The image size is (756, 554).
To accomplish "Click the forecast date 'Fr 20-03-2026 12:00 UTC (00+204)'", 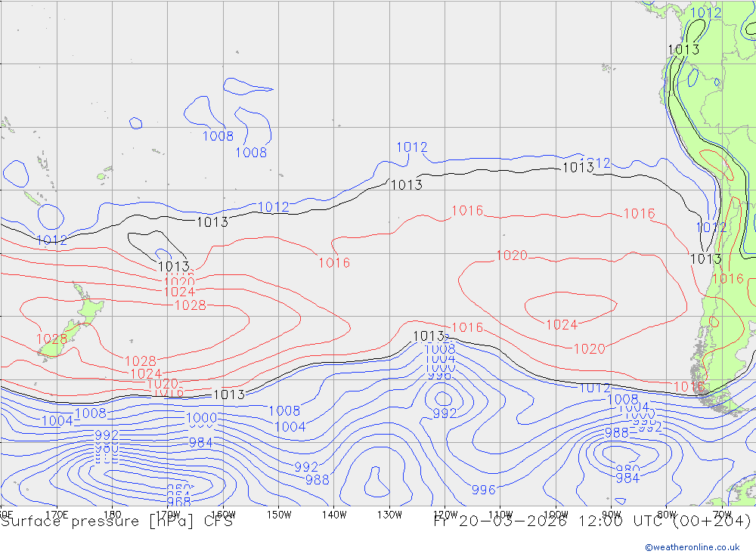I will [x=593, y=522].
